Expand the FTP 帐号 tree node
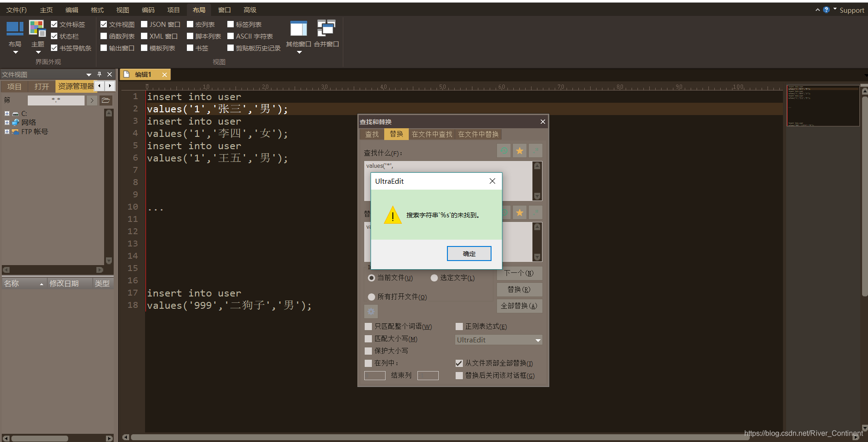This screenshot has height=442, width=868. coord(7,131)
